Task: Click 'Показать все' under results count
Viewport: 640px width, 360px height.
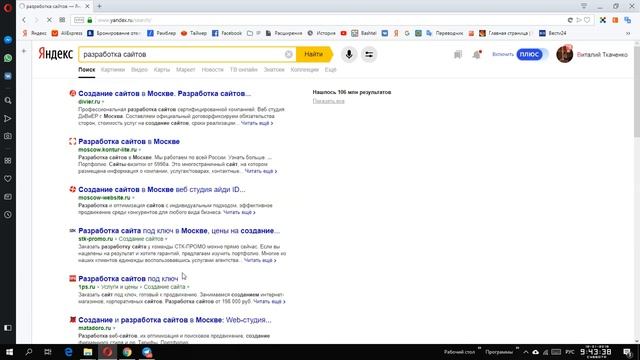Action: click(329, 101)
